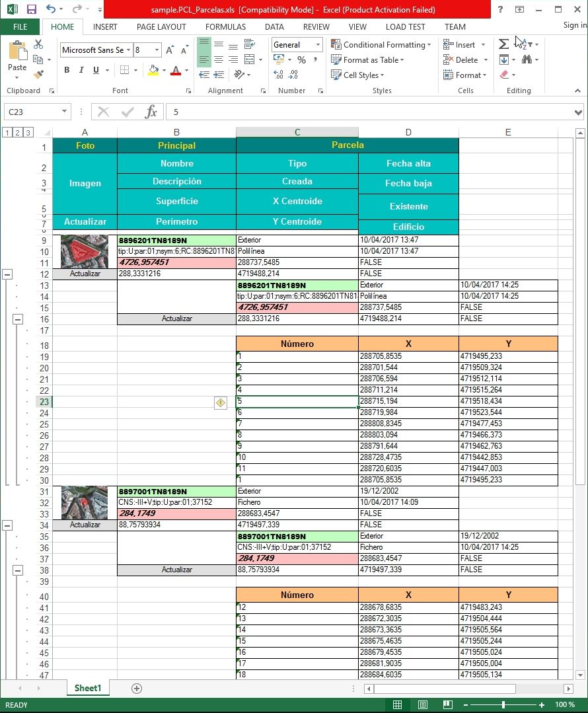The width and height of the screenshot is (588, 713).
Task: Toggle Middle Align vertical alignment
Action: [x=219, y=44]
